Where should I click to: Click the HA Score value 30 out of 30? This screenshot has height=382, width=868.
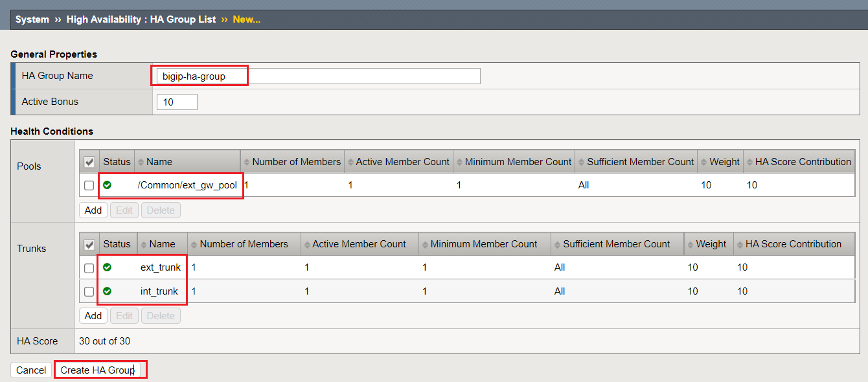[104, 341]
